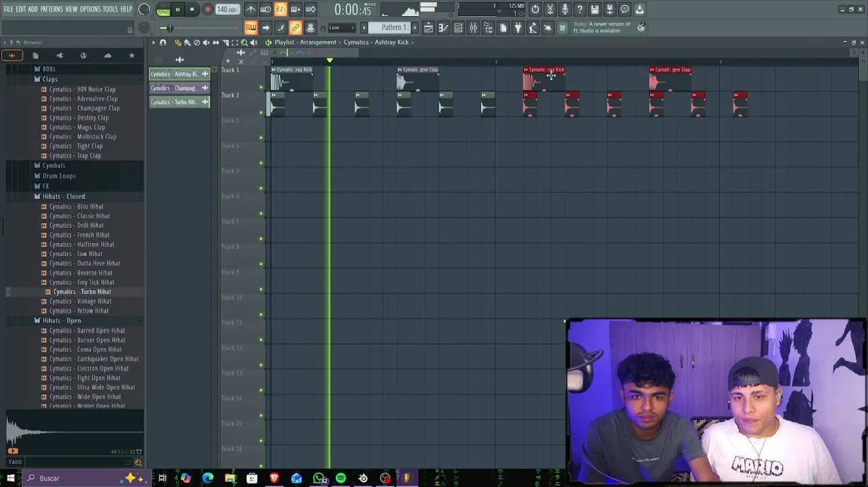Screen dimensions: 868x487
Task: Adjust the master pitch knob
Action: [144, 28]
